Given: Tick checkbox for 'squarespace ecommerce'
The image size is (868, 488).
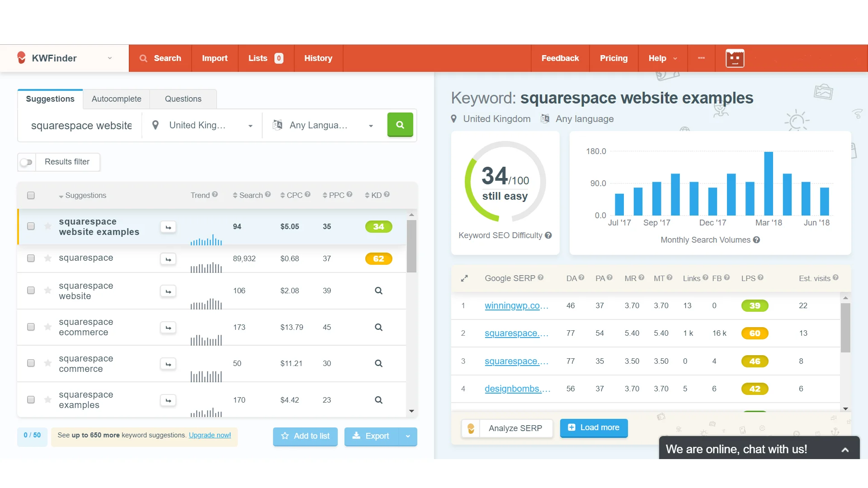Looking at the screenshot, I should point(31,327).
